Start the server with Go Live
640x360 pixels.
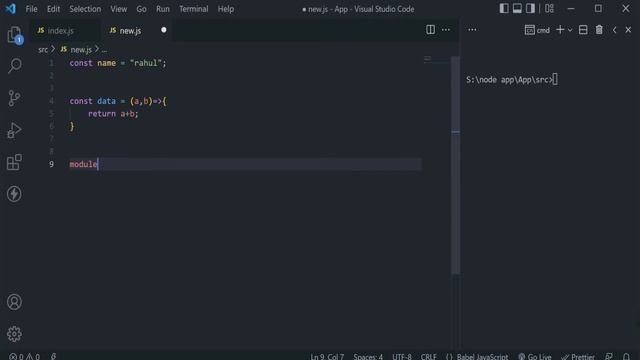535,356
